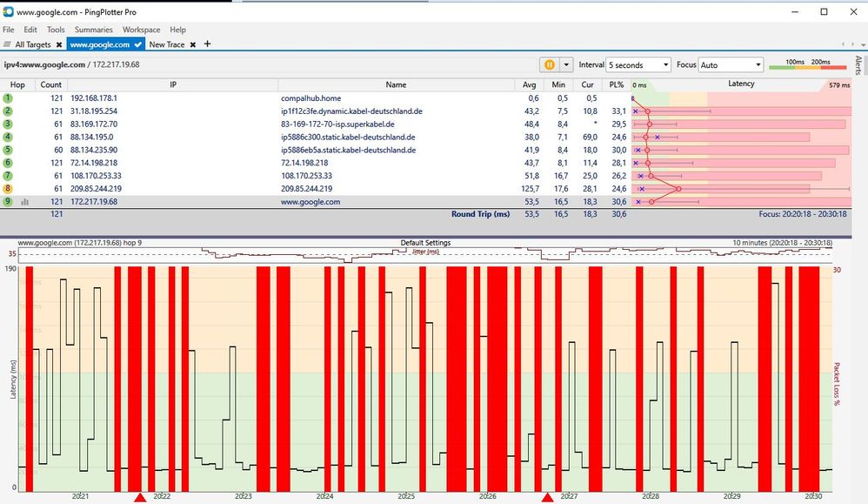
Task: Click the yellow hop 2 status icon
Action: click(9, 111)
